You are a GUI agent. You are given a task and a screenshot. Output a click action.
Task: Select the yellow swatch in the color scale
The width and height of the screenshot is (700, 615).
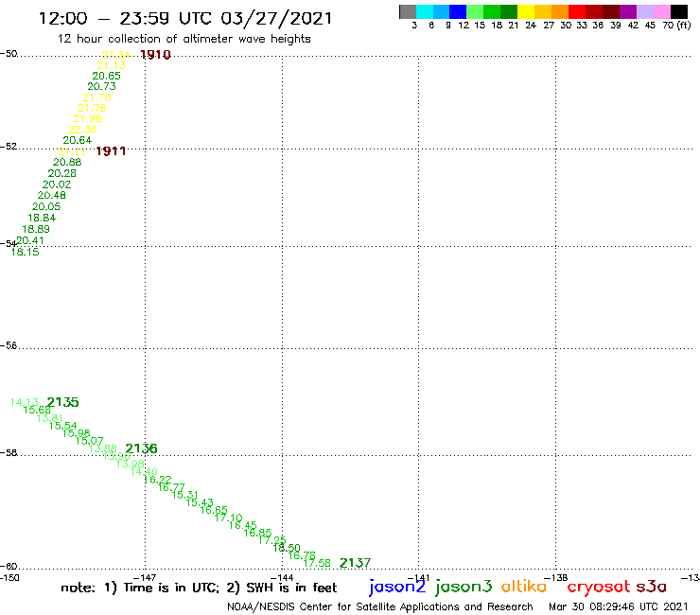coord(526,12)
